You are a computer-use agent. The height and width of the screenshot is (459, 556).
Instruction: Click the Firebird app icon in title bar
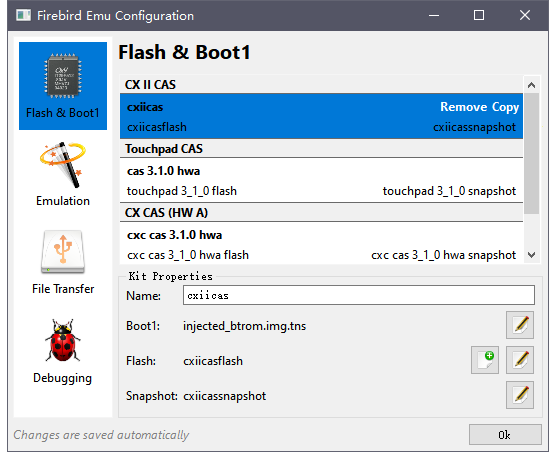[x=23, y=16]
